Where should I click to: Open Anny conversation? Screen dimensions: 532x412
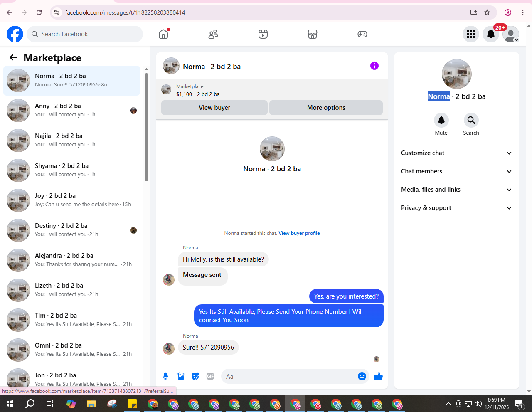click(71, 111)
